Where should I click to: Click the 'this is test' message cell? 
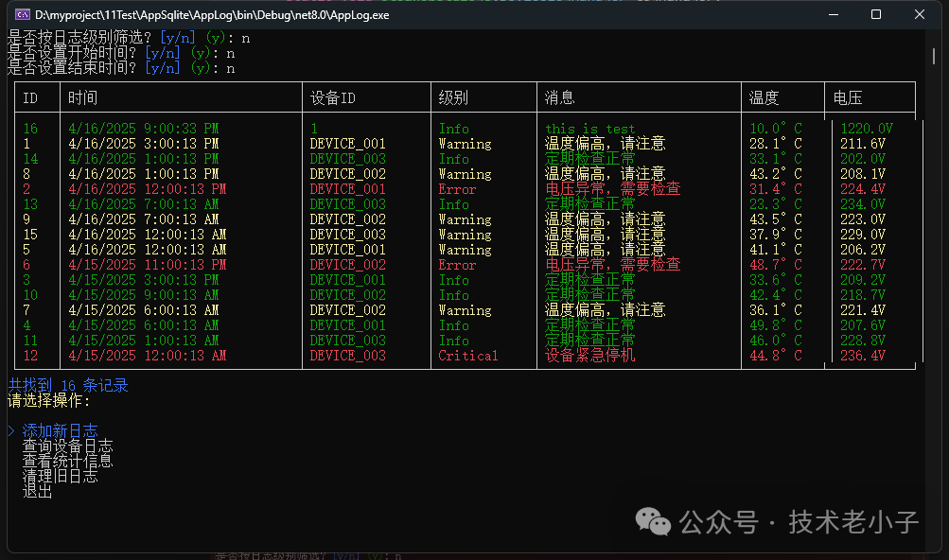(589, 129)
